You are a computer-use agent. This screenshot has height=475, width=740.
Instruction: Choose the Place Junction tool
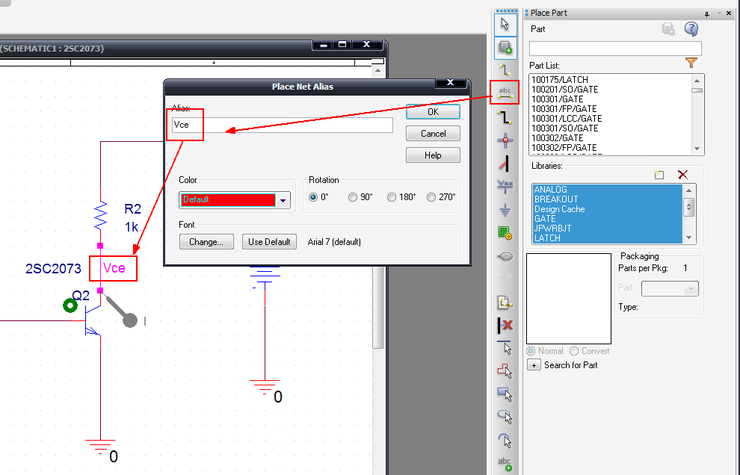pos(505,139)
